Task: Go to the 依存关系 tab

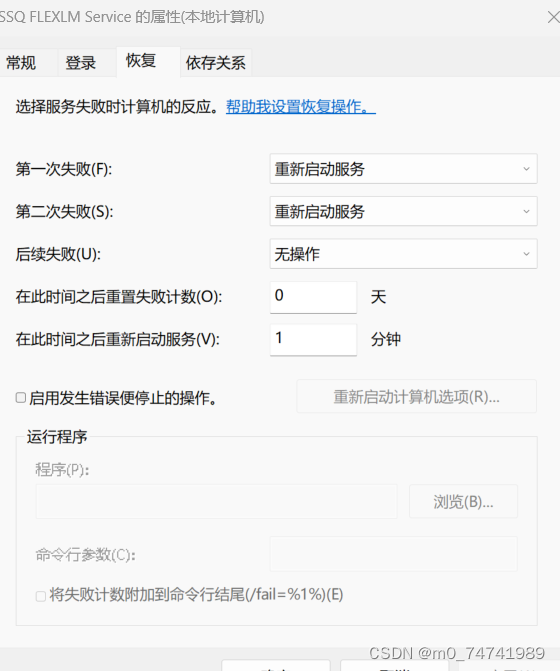Action: (x=216, y=63)
